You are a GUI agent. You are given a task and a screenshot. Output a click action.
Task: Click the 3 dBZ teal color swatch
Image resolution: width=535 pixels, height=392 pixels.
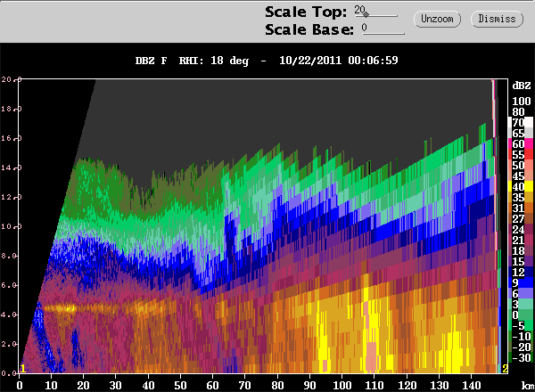(521, 304)
